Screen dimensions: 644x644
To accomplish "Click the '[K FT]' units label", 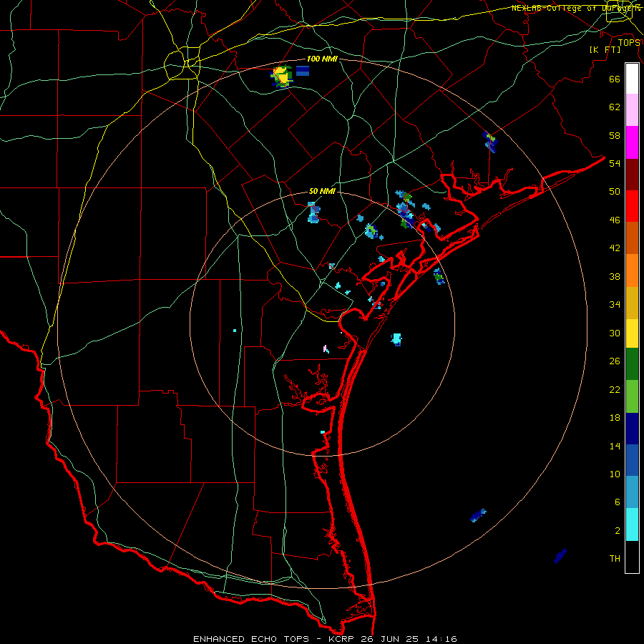I will (x=605, y=50).
